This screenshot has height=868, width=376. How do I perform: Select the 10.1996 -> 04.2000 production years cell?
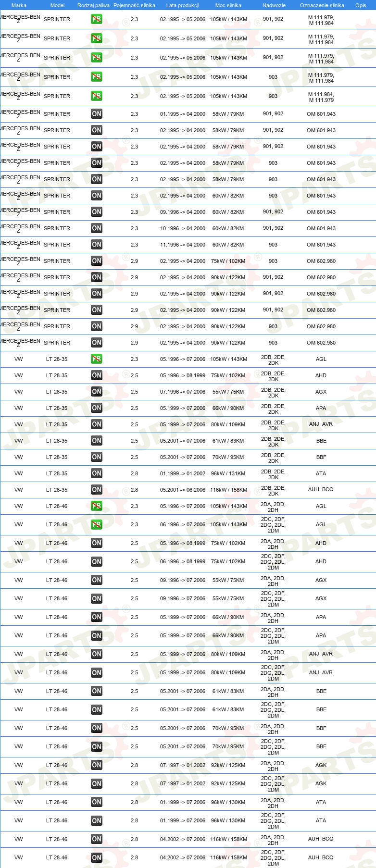tap(183, 228)
